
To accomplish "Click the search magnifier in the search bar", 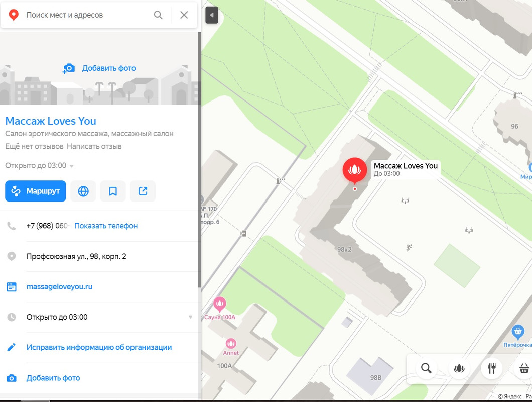I will pos(158,15).
